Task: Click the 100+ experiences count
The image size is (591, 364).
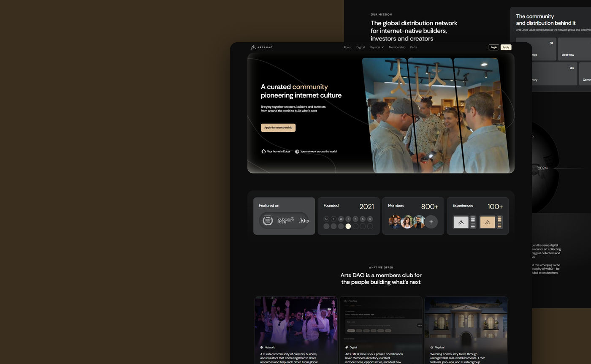Action: click(x=495, y=206)
